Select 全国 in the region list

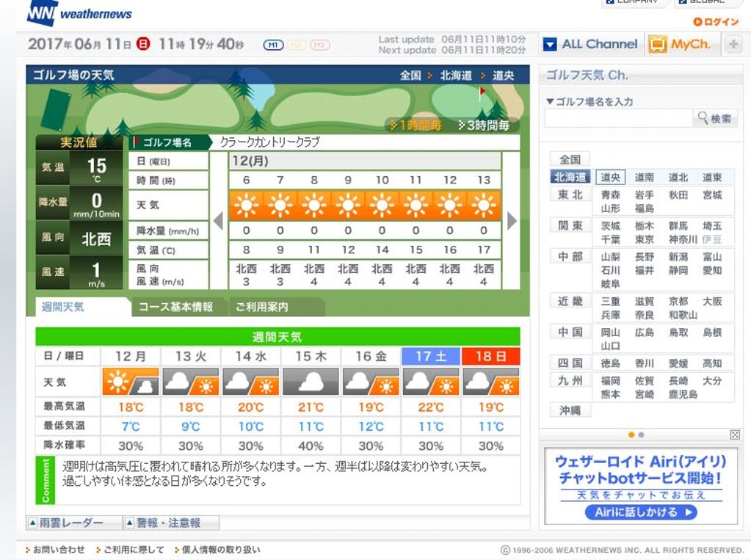570,159
